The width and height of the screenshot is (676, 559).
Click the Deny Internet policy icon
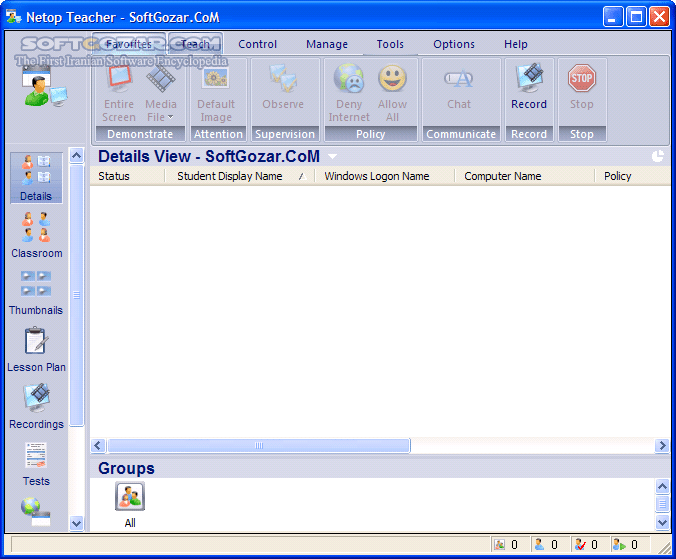pyautogui.click(x=349, y=79)
